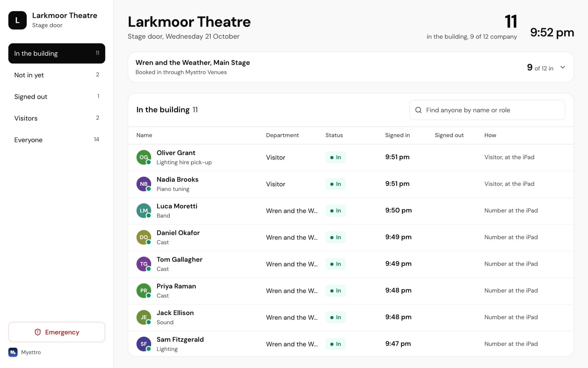Click Oliver Grant's In status badge
The height and width of the screenshot is (368, 588).
(336, 157)
